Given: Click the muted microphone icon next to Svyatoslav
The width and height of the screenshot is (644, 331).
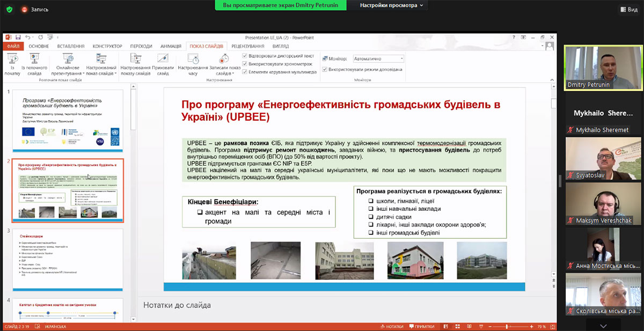Looking at the screenshot, I should pos(570,176).
